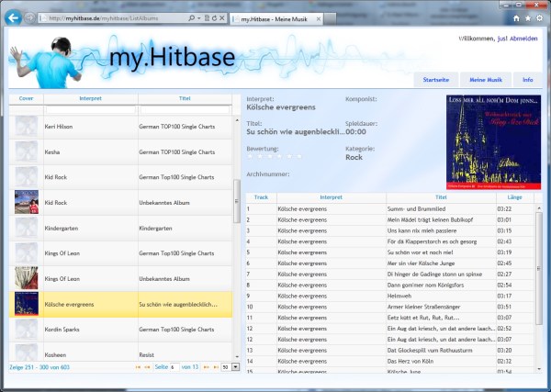This screenshot has height=392, width=551.
Task: Select track Mer sin vier Kölsche Junge
Action: (x=390, y=263)
